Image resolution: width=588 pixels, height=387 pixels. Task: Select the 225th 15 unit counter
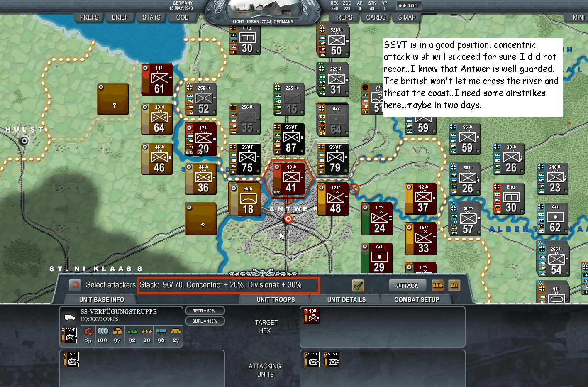point(289,99)
